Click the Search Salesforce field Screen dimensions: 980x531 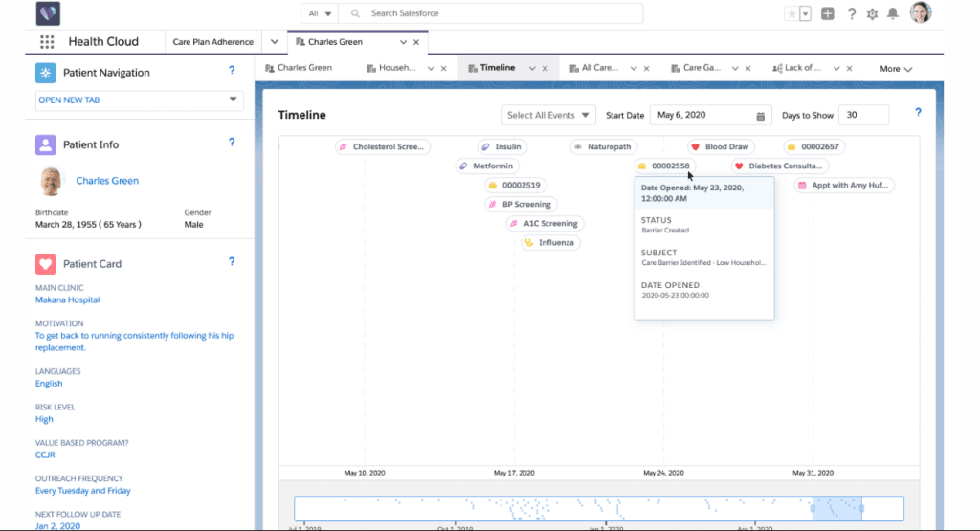point(491,13)
